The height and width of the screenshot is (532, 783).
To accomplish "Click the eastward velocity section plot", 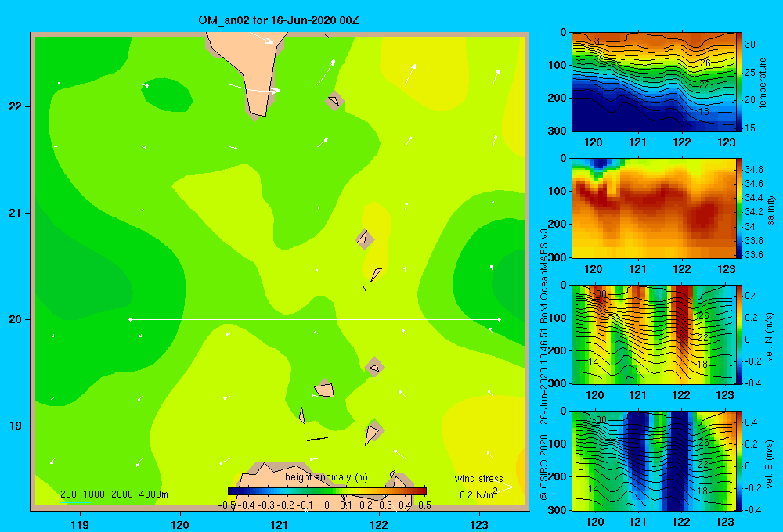I will pyautogui.click(x=654, y=461).
